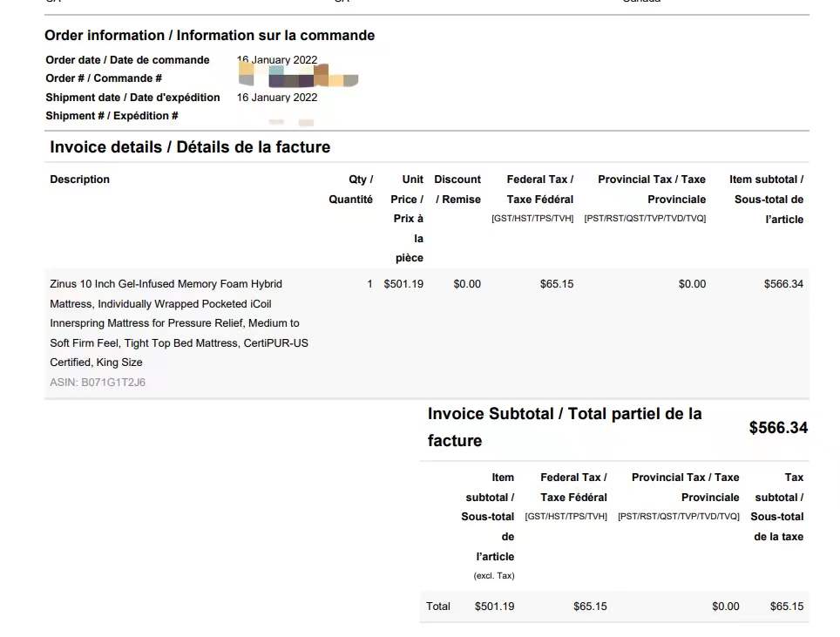The width and height of the screenshot is (840, 637).
Task: Click the shipment date value '16 January 2022'
Action: (x=277, y=98)
